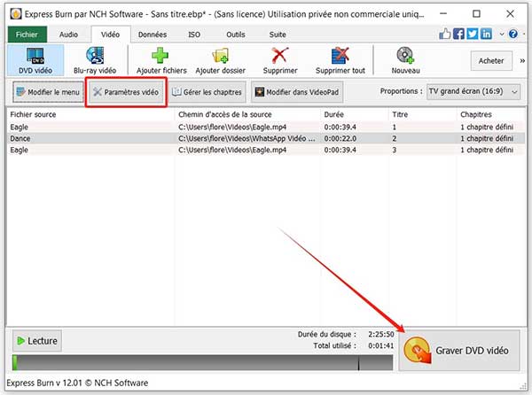Click the Express Burn title bar app icon
The image size is (532, 395).
[x=16, y=14]
